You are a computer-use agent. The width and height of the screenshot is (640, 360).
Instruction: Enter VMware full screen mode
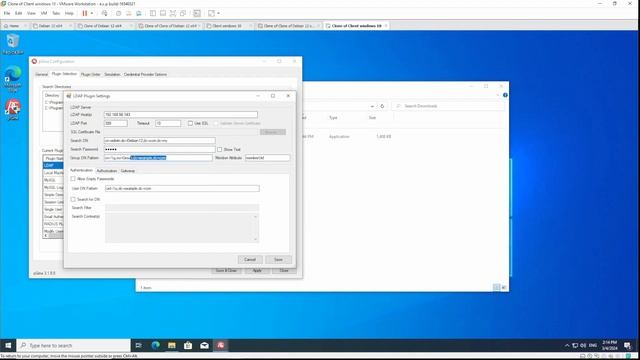pos(173,13)
